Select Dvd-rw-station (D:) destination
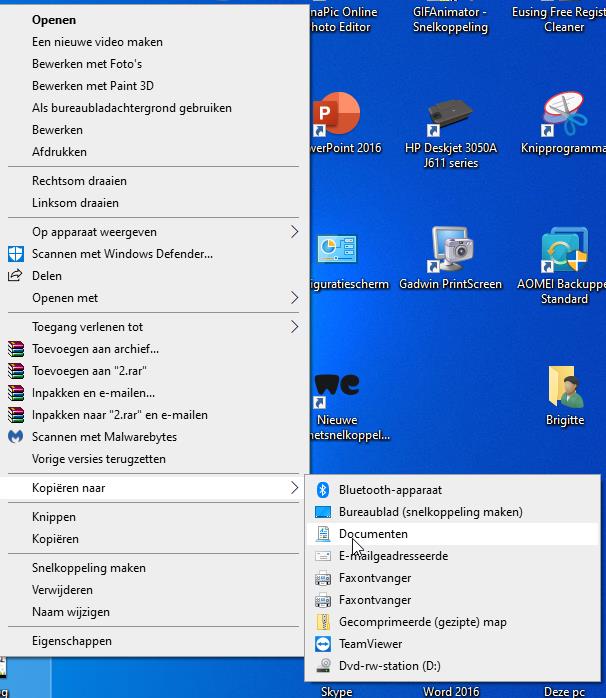The height and width of the screenshot is (698, 606). click(389, 666)
